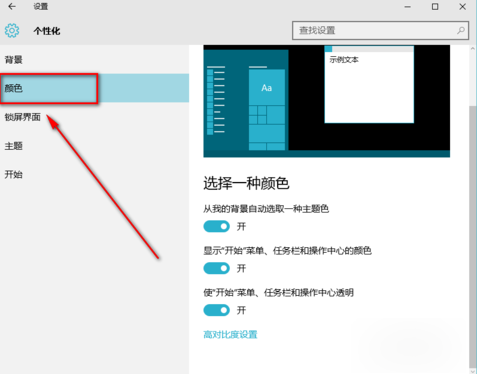477x374 pixels.
Task: Click the 选择一种颜色 heading
Action: (x=246, y=183)
